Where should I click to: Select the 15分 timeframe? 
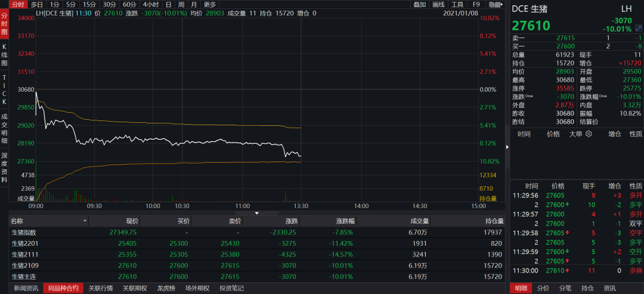89,4
